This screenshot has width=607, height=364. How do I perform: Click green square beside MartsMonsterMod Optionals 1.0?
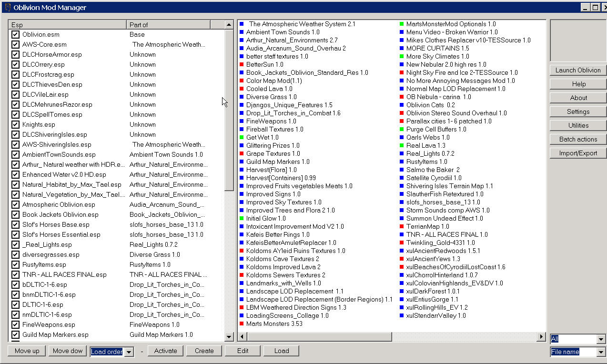[x=402, y=24]
